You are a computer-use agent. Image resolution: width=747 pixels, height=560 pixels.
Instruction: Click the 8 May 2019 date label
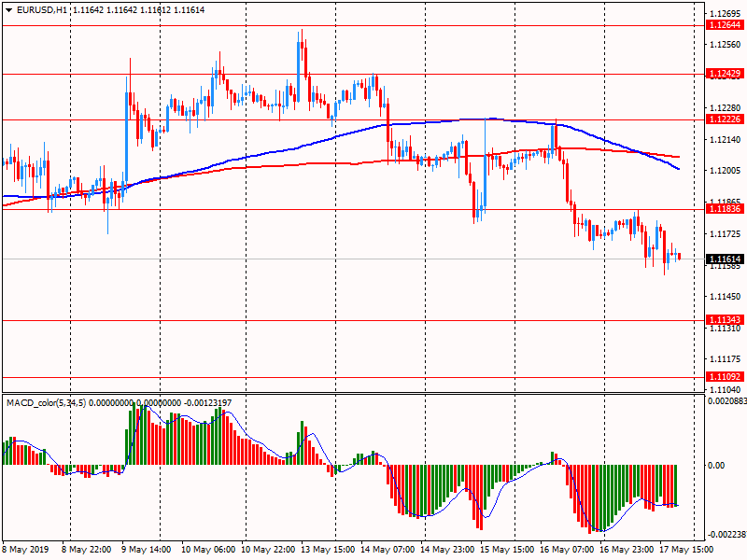(27, 551)
